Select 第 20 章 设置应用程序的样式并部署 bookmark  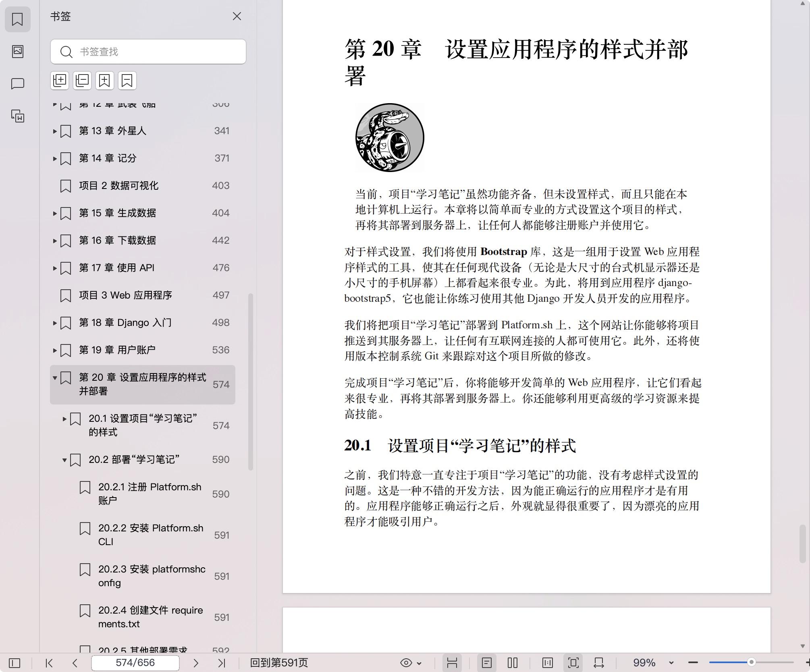(143, 384)
